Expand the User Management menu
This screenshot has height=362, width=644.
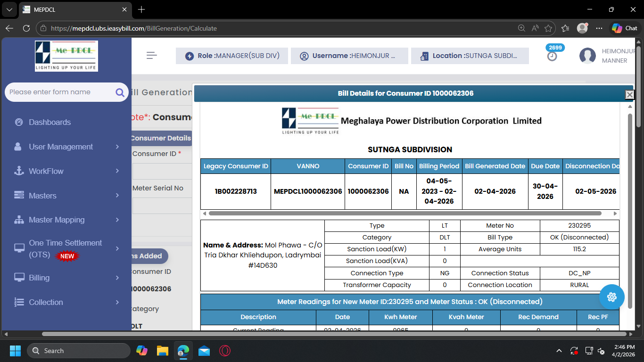click(x=61, y=147)
